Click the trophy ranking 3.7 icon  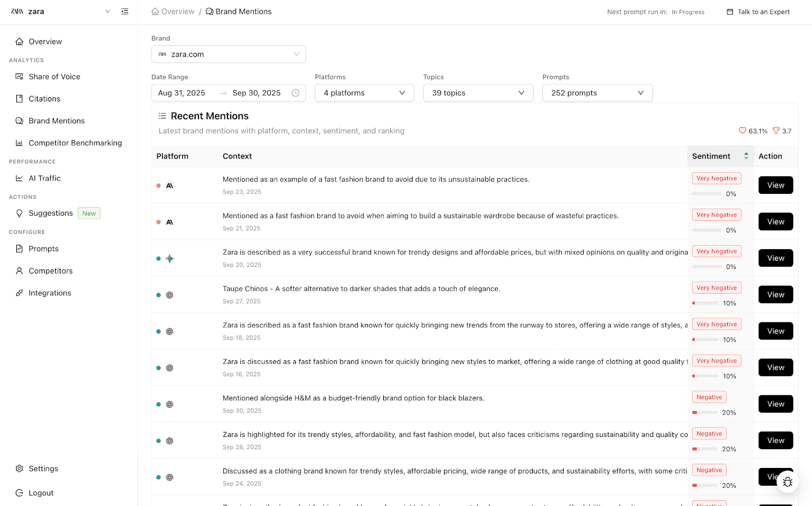776,130
